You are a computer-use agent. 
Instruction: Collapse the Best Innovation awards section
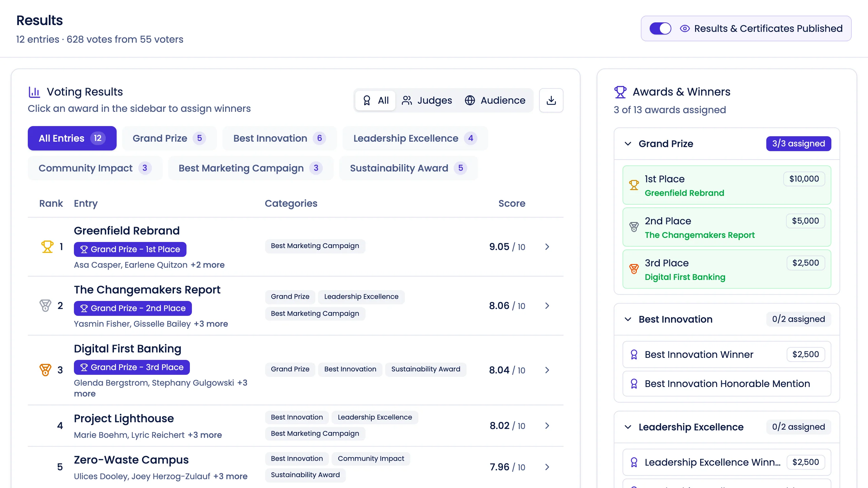tap(628, 319)
